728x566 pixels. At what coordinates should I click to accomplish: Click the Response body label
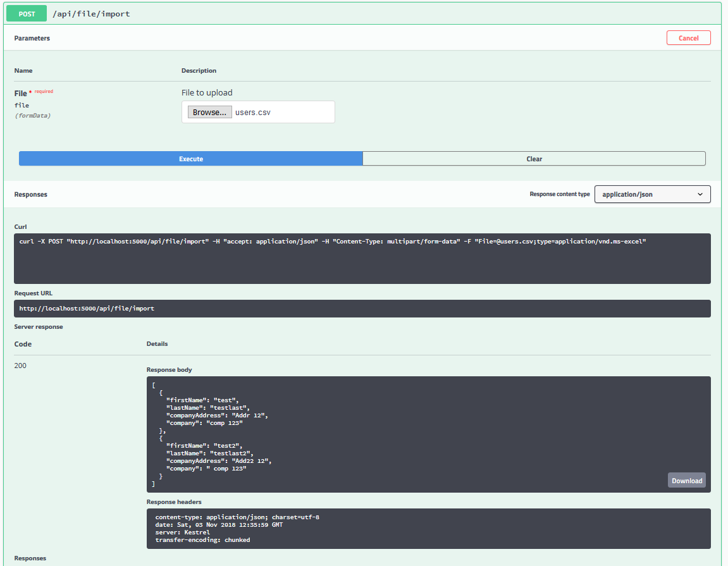169,369
